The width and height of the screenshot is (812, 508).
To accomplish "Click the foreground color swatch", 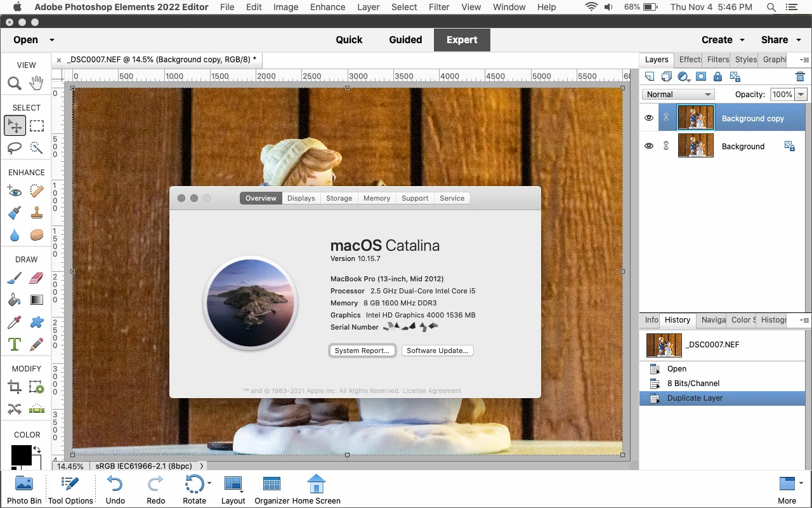I will click(x=20, y=455).
